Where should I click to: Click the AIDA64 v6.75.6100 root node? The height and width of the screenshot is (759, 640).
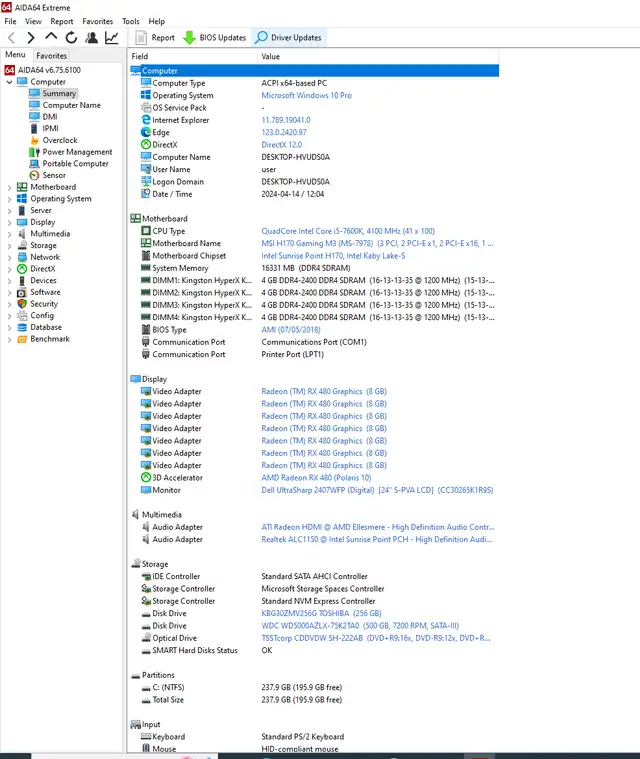[43, 70]
